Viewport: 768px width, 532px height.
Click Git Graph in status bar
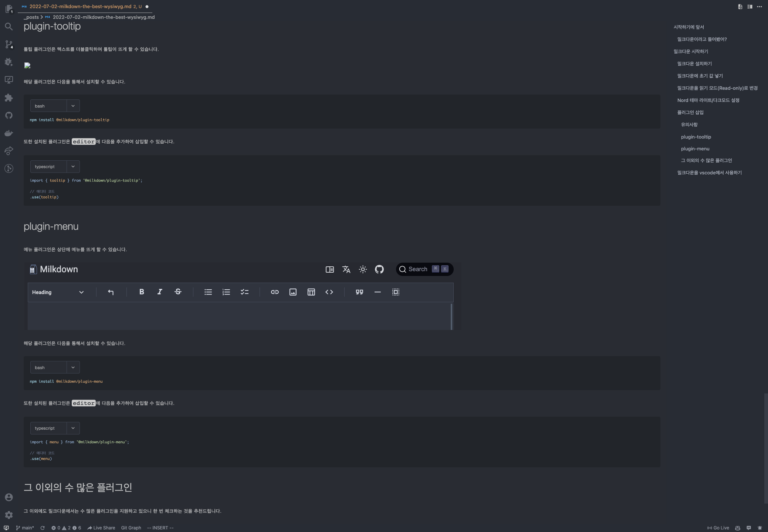tap(131, 528)
